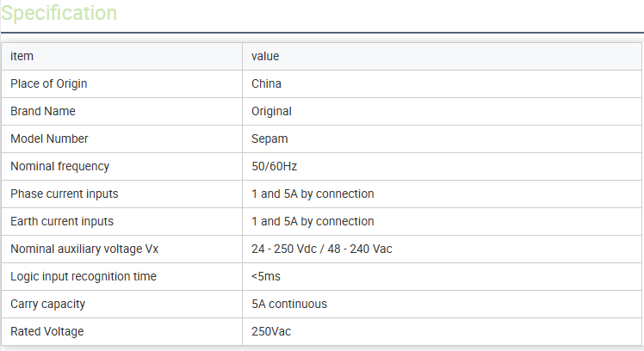Select the 'item' column header
644x351 pixels.
22,56
